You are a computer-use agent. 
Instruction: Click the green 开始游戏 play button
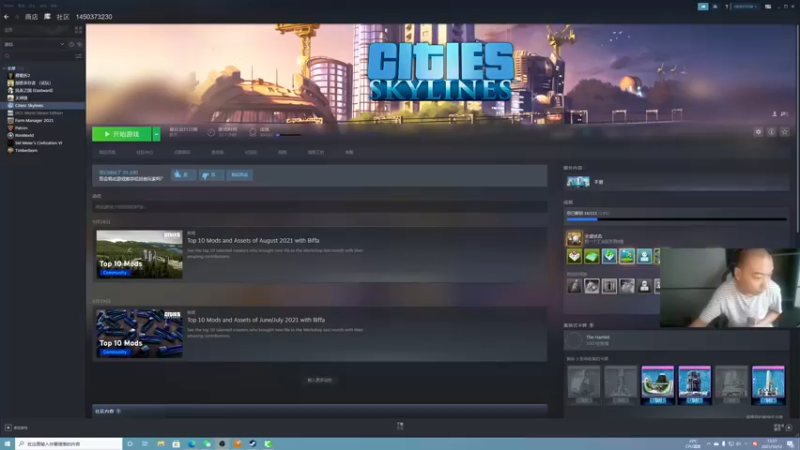pos(121,134)
